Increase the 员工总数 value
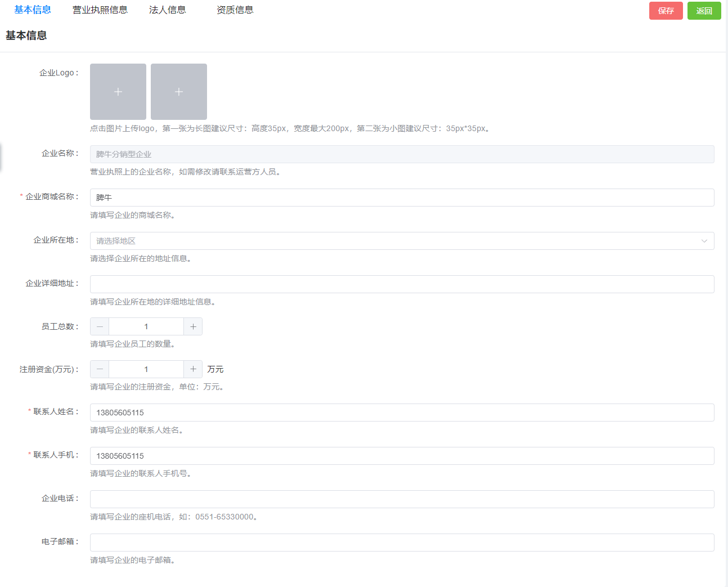This screenshot has width=728, height=587. point(193,326)
